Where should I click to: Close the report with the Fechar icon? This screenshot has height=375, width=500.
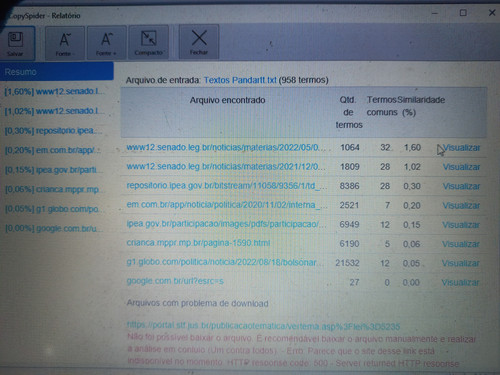pyautogui.click(x=199, y=42)
